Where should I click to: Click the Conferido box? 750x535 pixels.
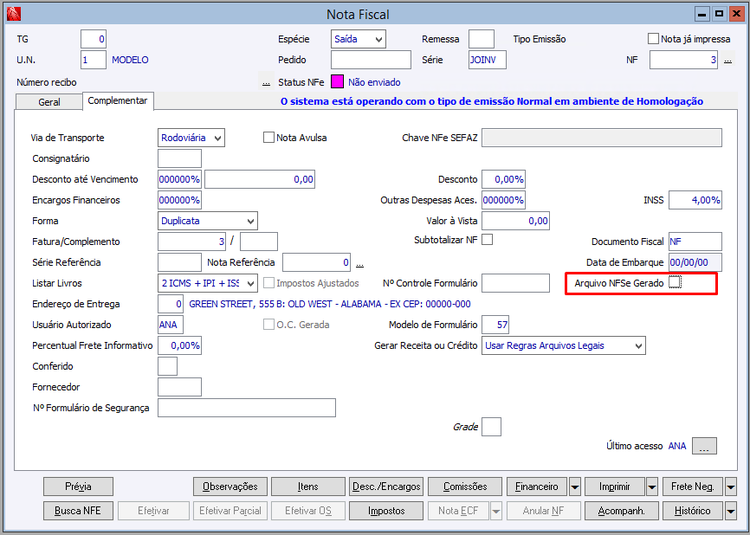point(167,366)
